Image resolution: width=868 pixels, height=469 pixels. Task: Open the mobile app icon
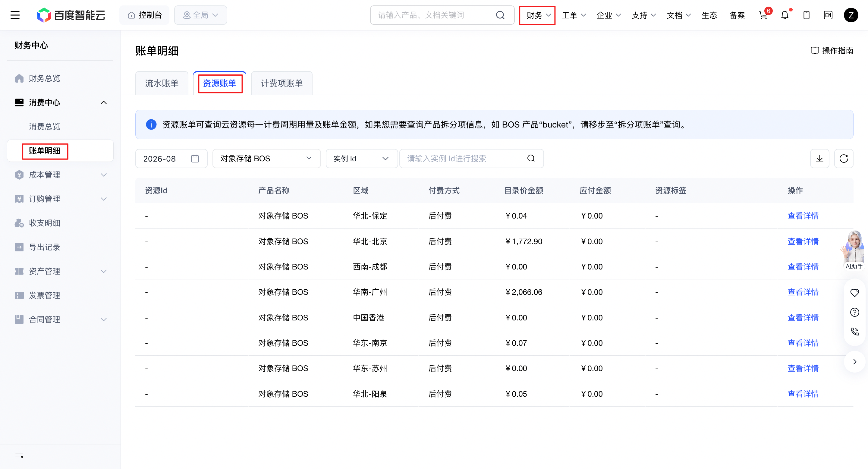tap(806, 15)
